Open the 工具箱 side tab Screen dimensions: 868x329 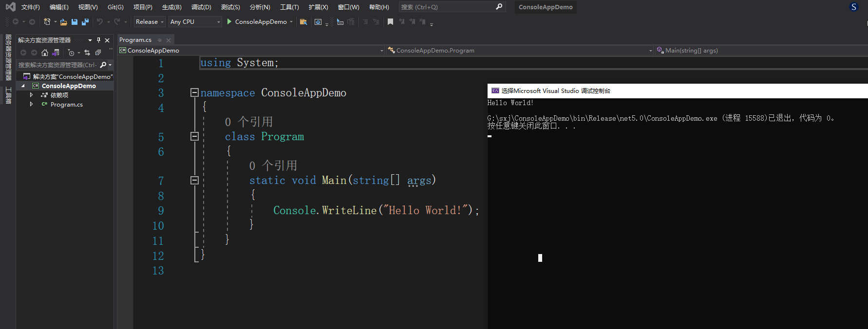(x=8, y=95)
